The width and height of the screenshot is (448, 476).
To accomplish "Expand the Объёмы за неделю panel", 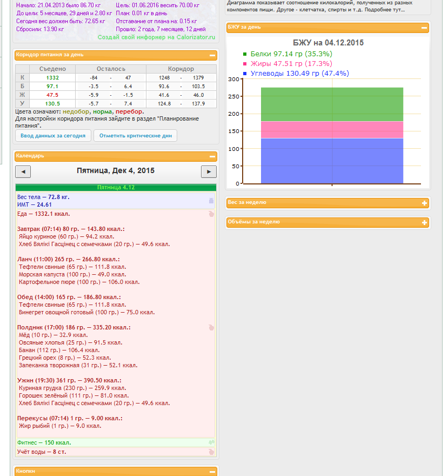I will (x=424, y=222).
